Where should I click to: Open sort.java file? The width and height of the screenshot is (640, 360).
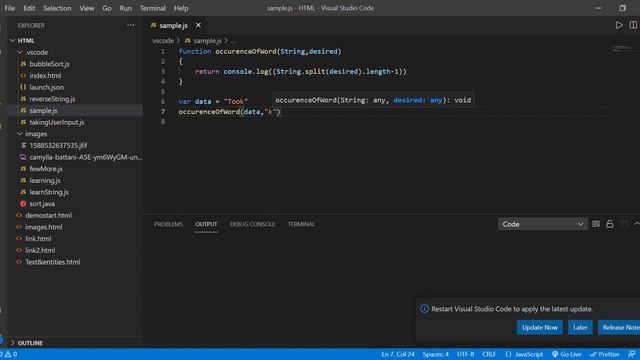coord(42,204)
